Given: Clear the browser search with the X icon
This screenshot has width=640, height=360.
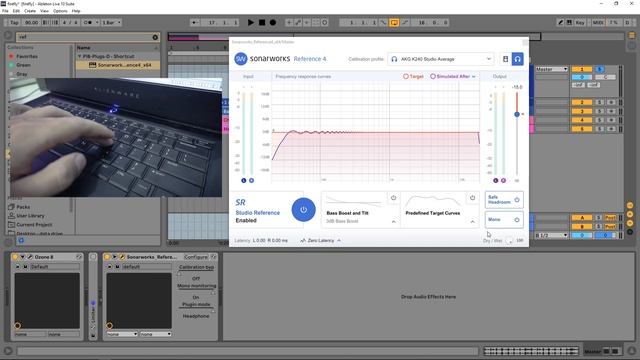Looking at the screenshot, I should tap(155, 37).
